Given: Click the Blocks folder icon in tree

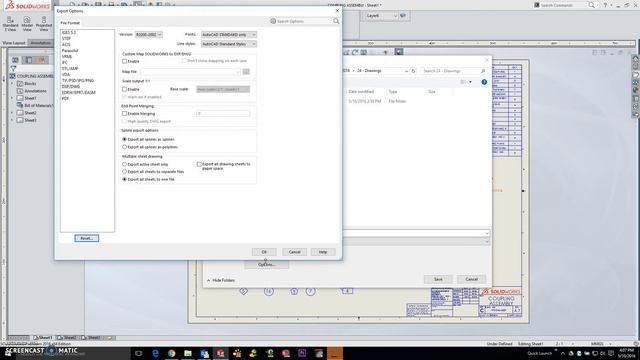Looking at the screenshot, I should click(20, 84).
